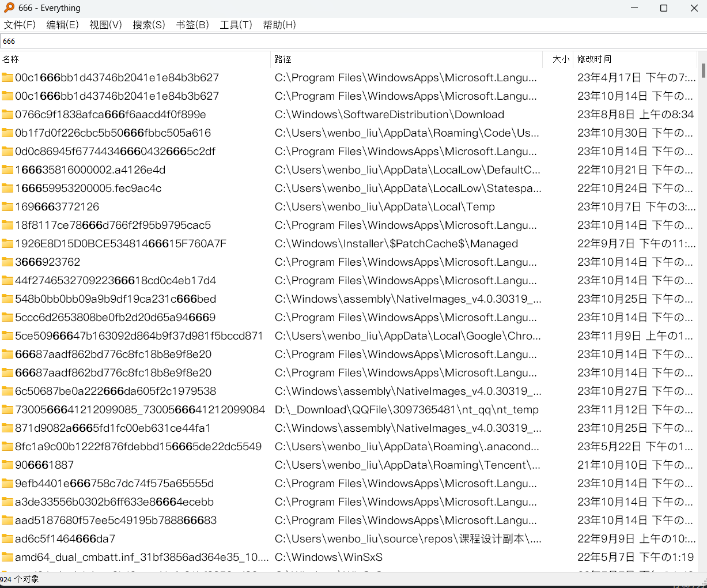Click folder icon of 0d0c86945f6774434666043266665c2df
The height and width of the screenshot is (588, 707).
7,152
